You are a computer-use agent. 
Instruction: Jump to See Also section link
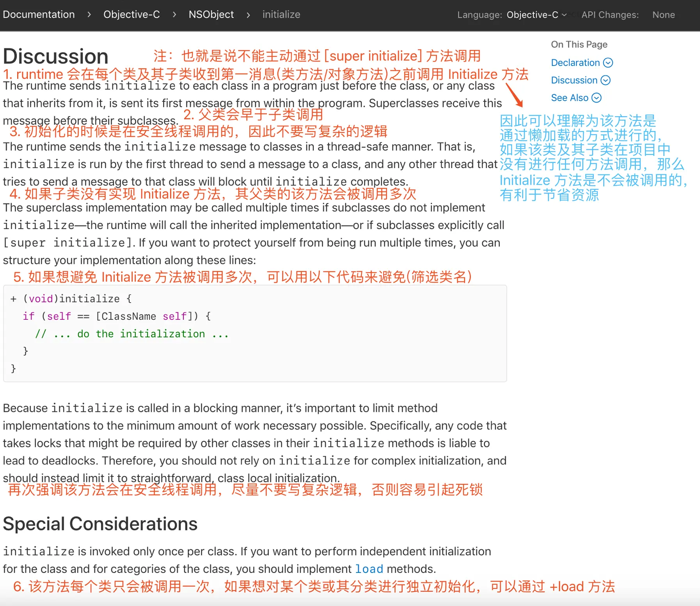click(x=570, y=97)
